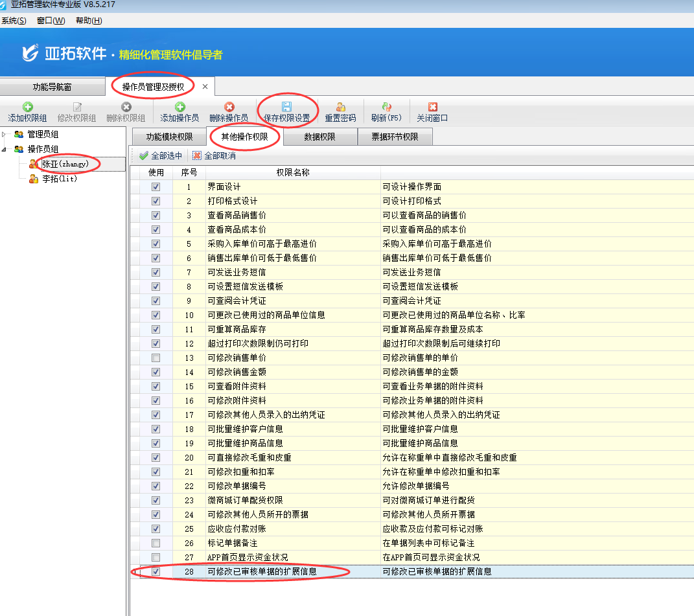Refresh the list with 刷新(F5) icon
Image resolution: width=694 pixels, height=616 pixels.
[x=386, y=107]
